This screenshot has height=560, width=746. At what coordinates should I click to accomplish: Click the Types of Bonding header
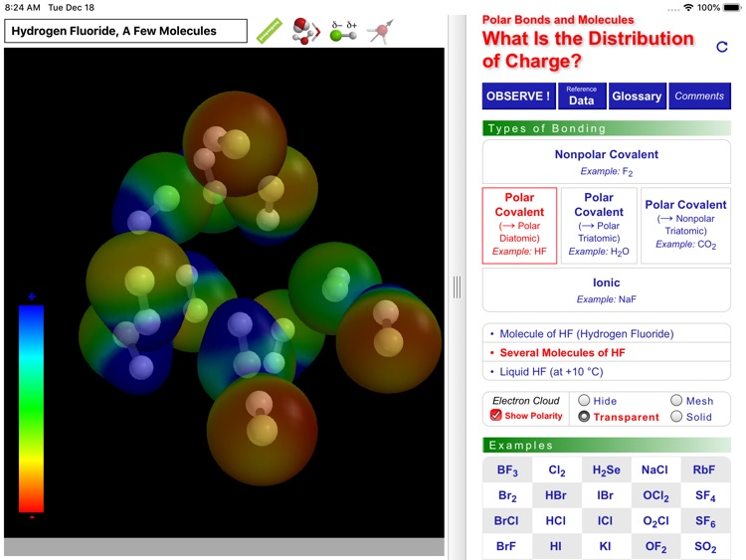606,128
